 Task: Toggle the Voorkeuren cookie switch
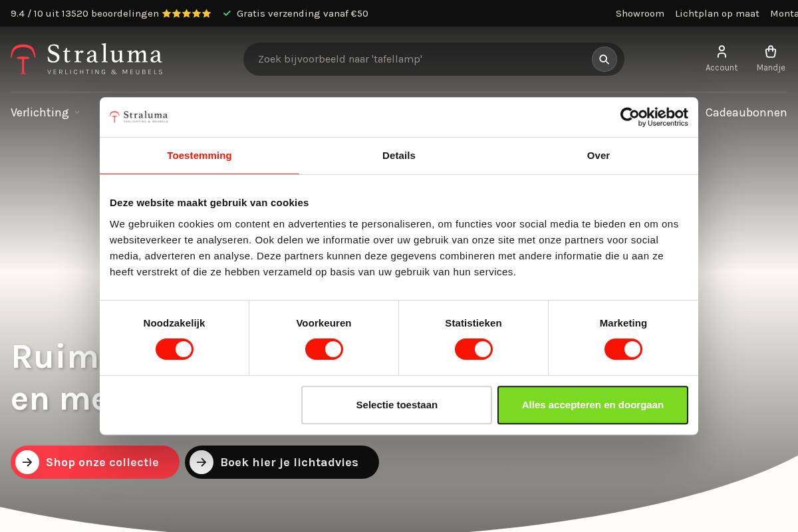[324, 349]
